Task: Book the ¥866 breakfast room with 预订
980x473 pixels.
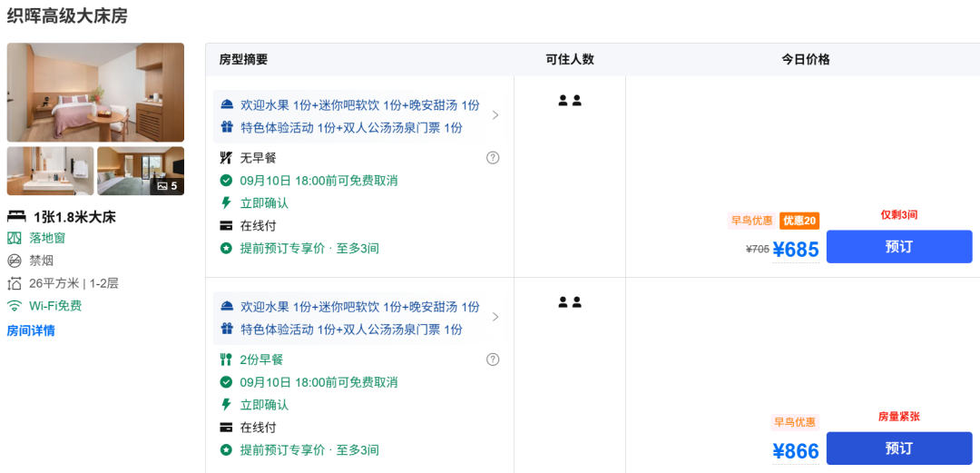Action: click(898, 448)
